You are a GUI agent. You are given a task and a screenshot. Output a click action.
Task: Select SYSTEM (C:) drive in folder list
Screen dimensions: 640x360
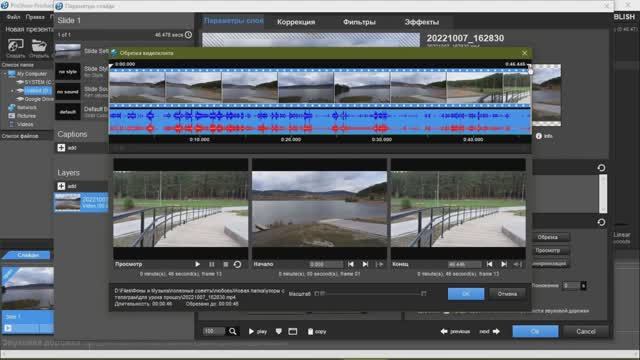click(x=35, y=82)
